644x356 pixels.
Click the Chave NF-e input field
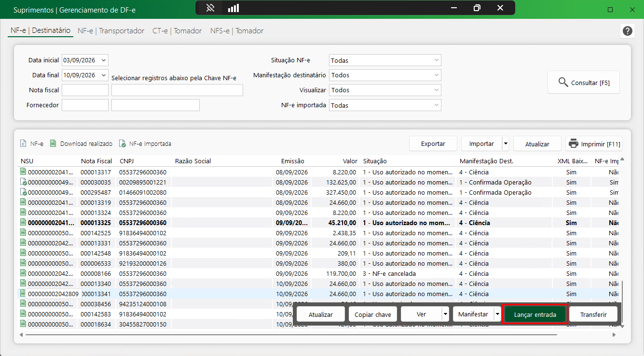[x=177, y=90]
